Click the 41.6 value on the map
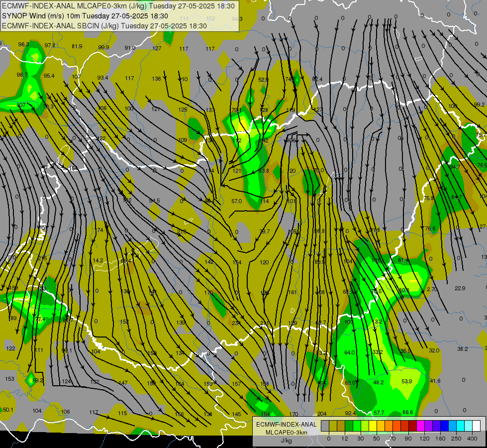487x448 pixels. 435,381
